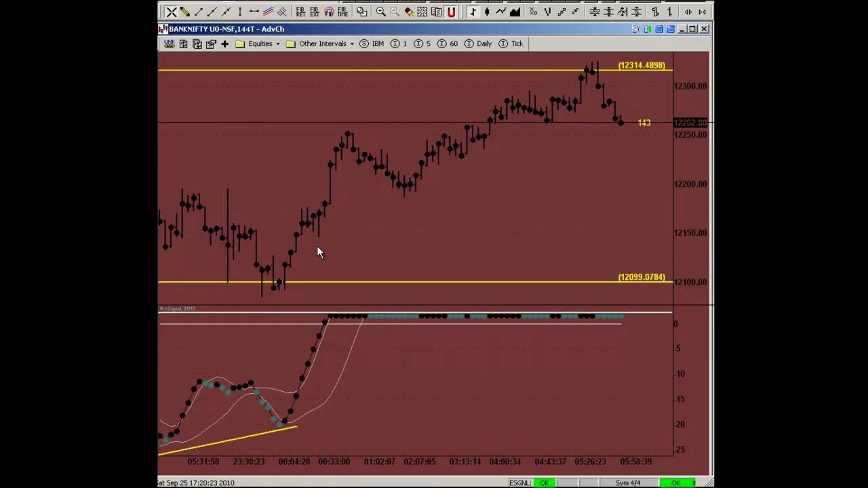Select the line segment drawing tool
The height and width of the screenshot is (488, 868).
(x=199, y=12)
